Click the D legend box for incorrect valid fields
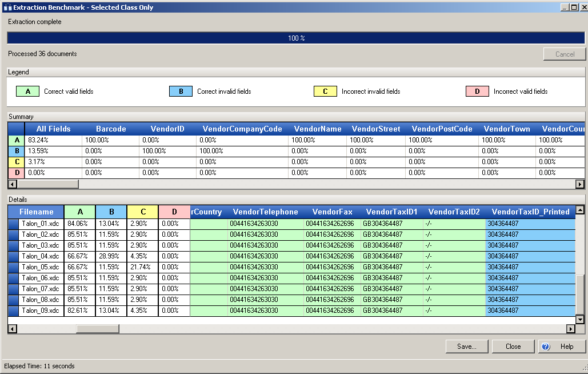This screenshot has width=588, height=374. click(477, 91)
